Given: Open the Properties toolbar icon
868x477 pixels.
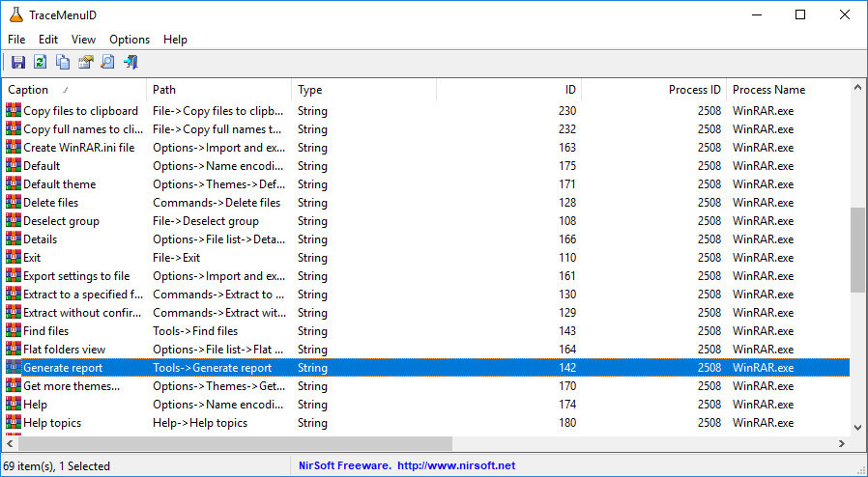Looking at the screenshot, I should pos(86,62).
